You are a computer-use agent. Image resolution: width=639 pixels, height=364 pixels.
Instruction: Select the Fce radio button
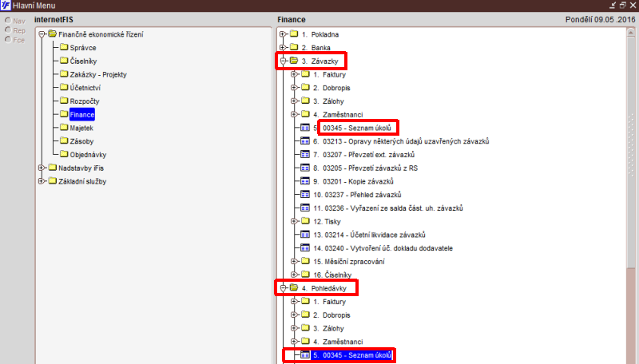tap(8, 39)
